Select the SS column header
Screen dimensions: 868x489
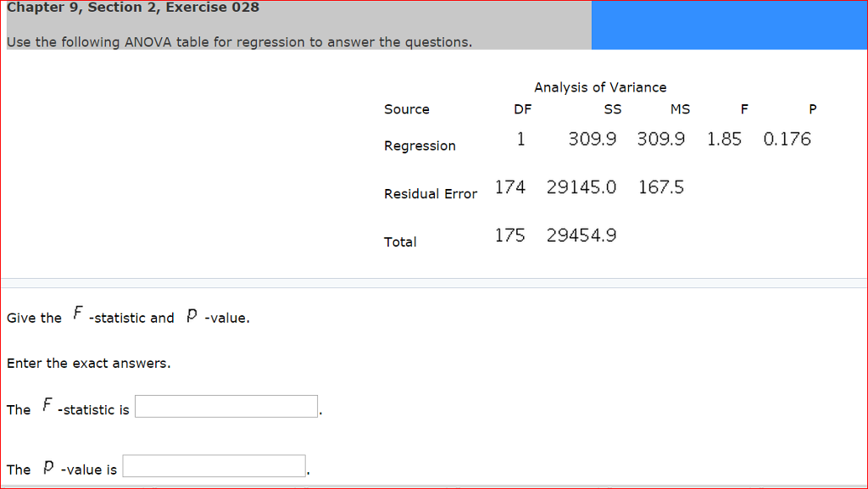612,109
